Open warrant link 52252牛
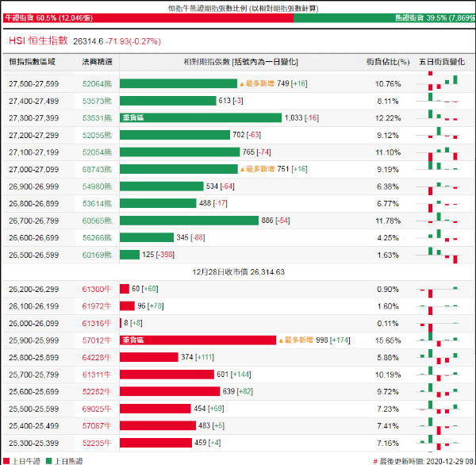The height and width of the screenshot is (465, 476). 97,392
